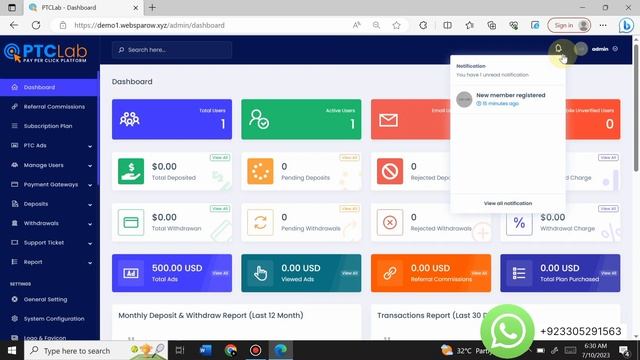Click View All on Total Deposited
Image resolution: width=640 pixels, height=360 pixels.
(x=220, y=158)
